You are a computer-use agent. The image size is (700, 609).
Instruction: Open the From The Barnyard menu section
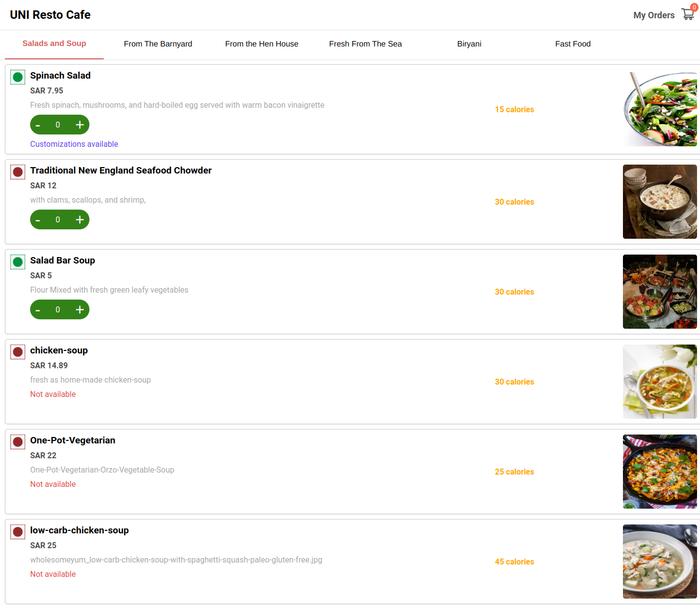pos(158,44)
